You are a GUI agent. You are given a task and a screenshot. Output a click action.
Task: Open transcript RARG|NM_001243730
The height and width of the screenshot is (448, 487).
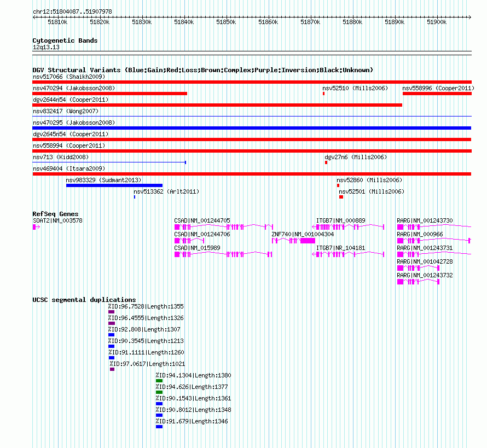point(434,227)
